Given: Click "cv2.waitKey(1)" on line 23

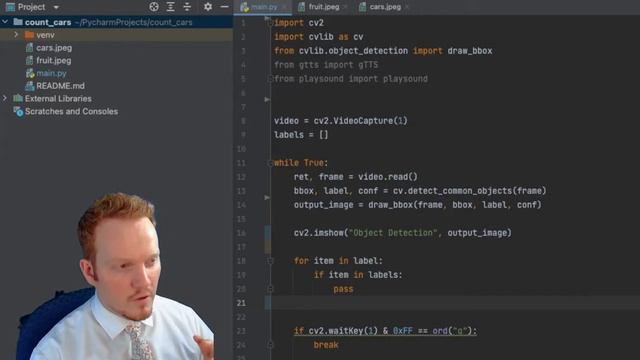Looking at the screenshot, I should (x=343, y=331).
